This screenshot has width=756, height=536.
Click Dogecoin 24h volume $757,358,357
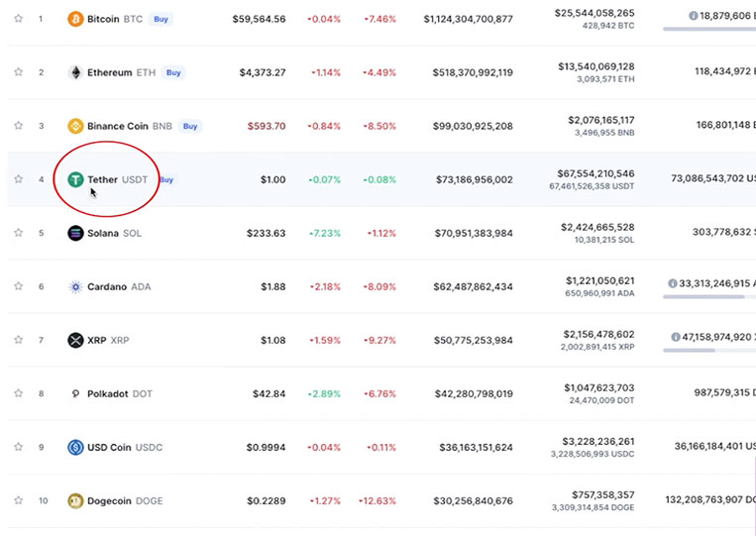603,494
